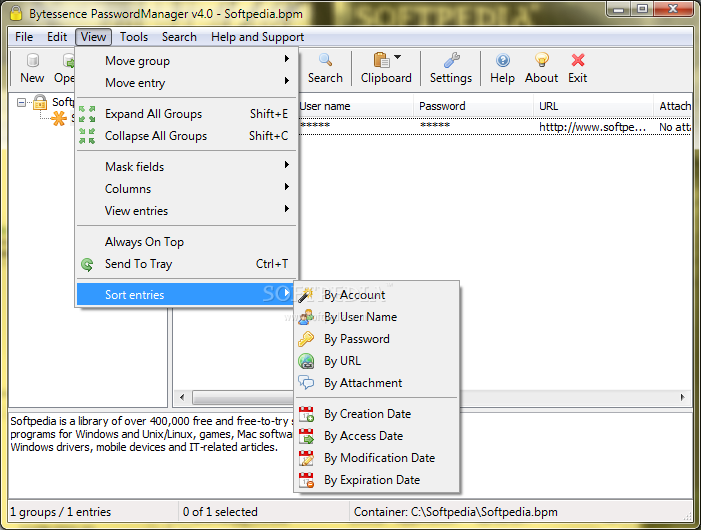Click the Send To Tray icon
Viewport: 701px width, 530px height.
87,264
